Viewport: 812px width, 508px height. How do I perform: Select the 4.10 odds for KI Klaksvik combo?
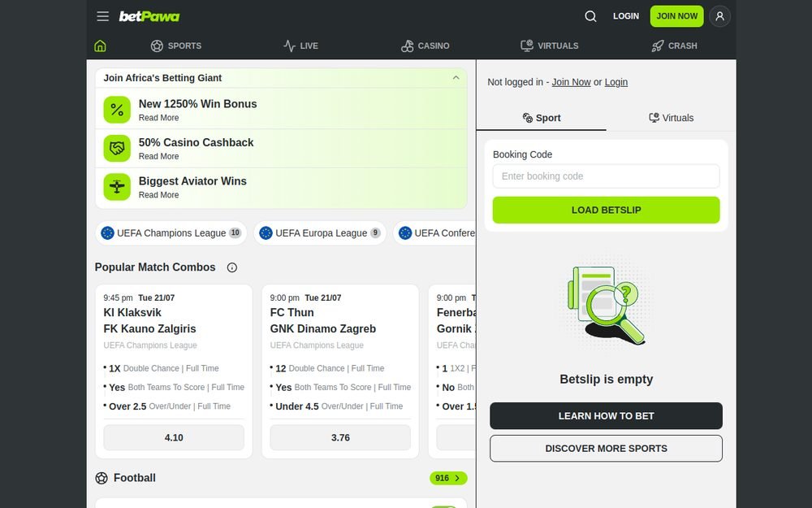174,437
